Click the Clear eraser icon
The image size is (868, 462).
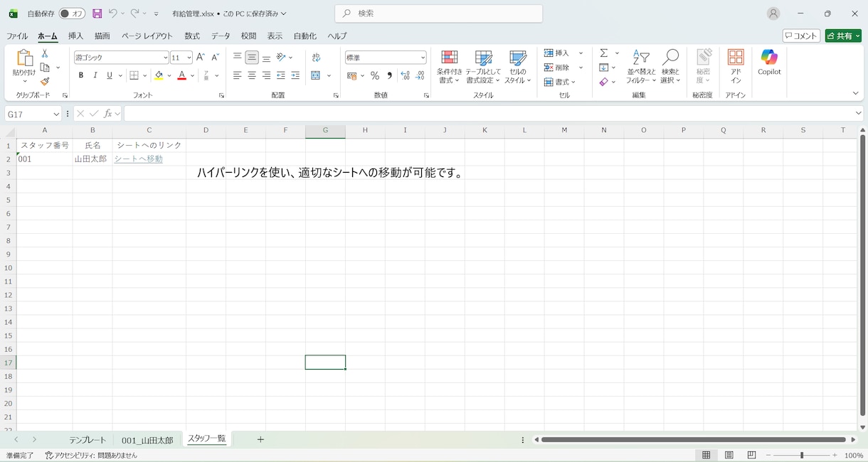click(x=603, y=82)
